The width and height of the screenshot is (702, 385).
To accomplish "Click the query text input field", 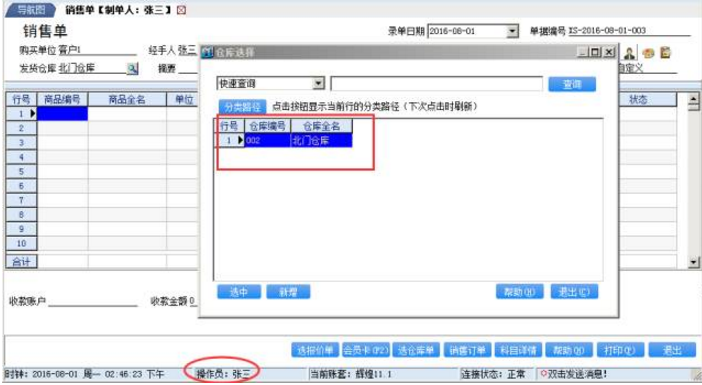I will click(436, 84).
